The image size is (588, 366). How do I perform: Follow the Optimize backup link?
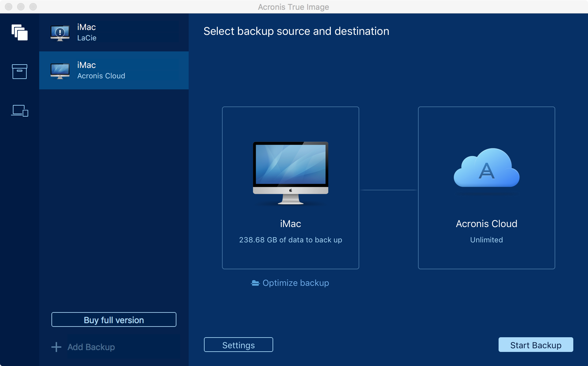click(x=296, y=283)
